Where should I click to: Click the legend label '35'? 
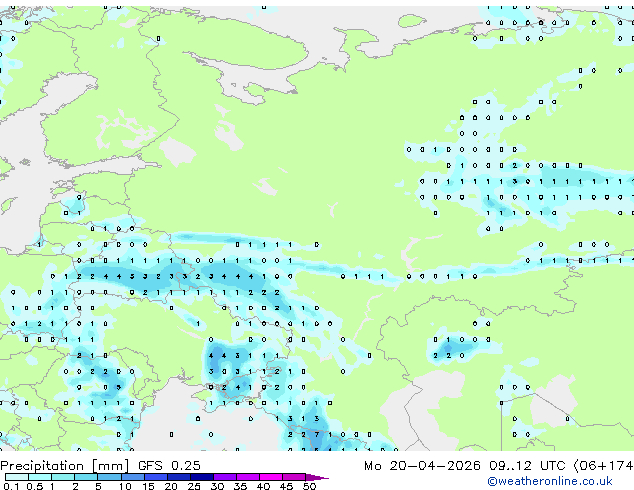[x=240, y=486]
